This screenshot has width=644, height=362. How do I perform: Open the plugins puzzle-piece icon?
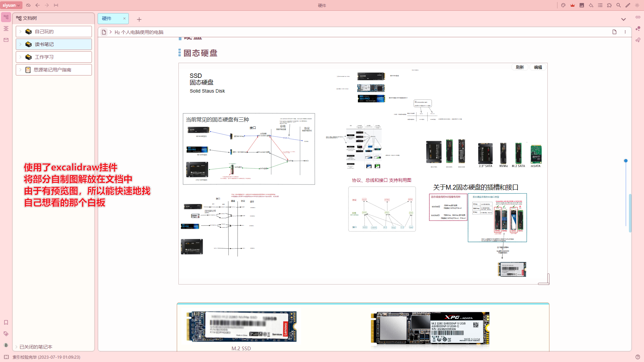coord(609,5)
